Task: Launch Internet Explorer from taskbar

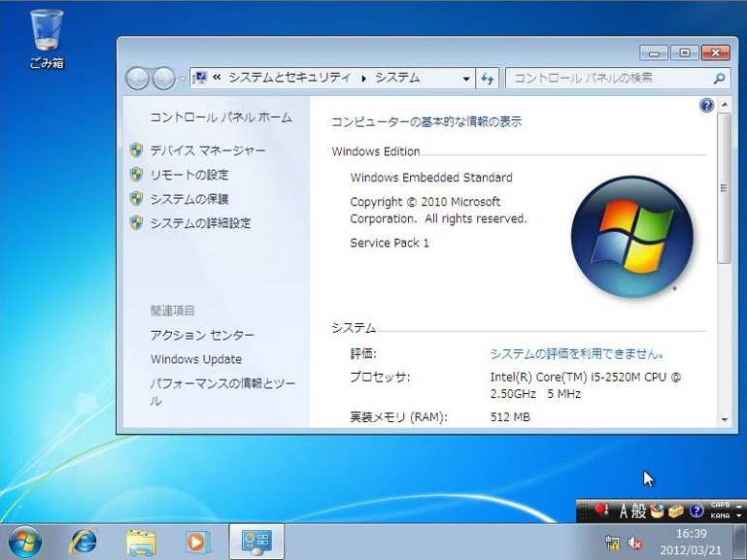Action: click(84, 542)
